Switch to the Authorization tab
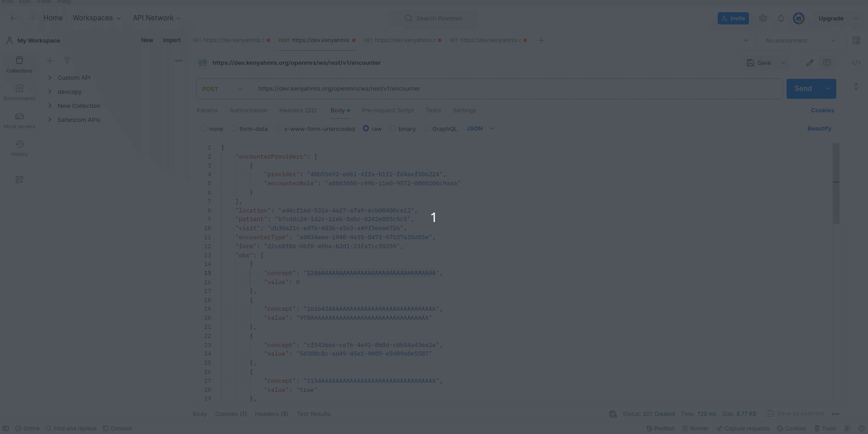Screen dimensions: 868x434 [x=248, y=111]
